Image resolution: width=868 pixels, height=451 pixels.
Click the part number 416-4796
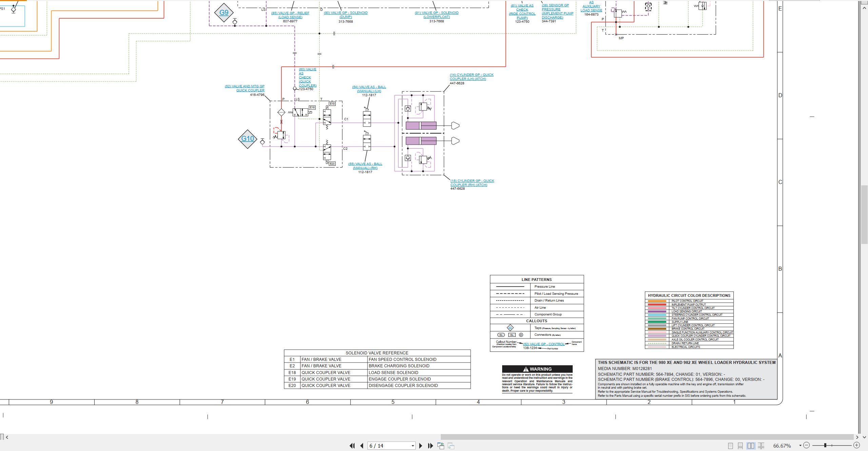coord(257,95)
